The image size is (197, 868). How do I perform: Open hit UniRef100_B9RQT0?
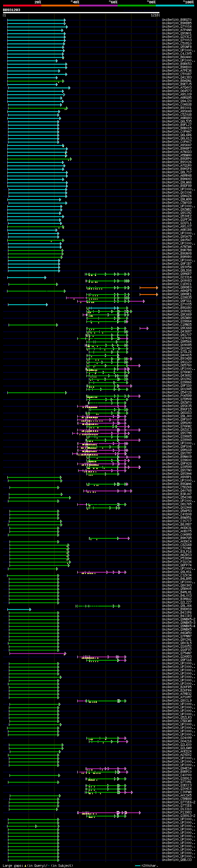pyautogui.click(x=177, y=20)
